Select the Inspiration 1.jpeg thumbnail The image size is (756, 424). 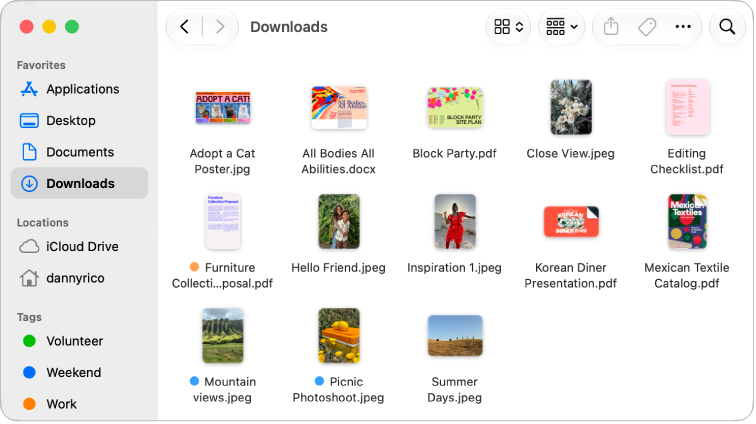point(455,221)
